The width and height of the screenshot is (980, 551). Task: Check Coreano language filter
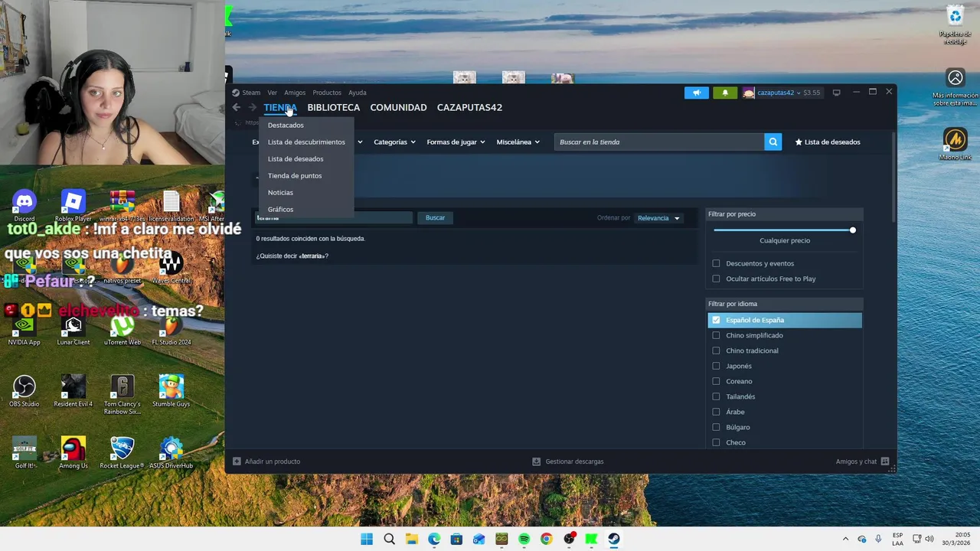(716, 381)
